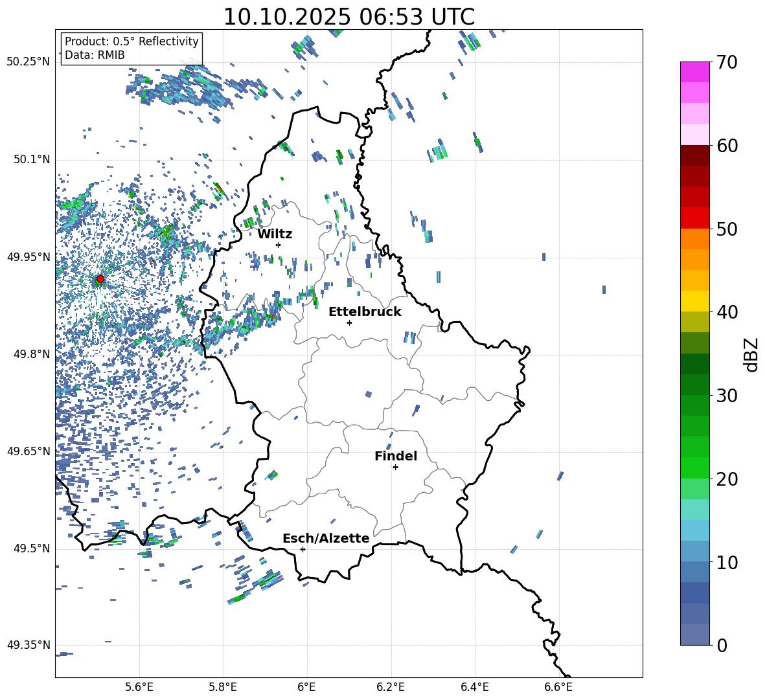Screen dimensions: 767x700
Task: Pick the bright yellow colorbar segment above 40
Action: click(x=695, y=300)
